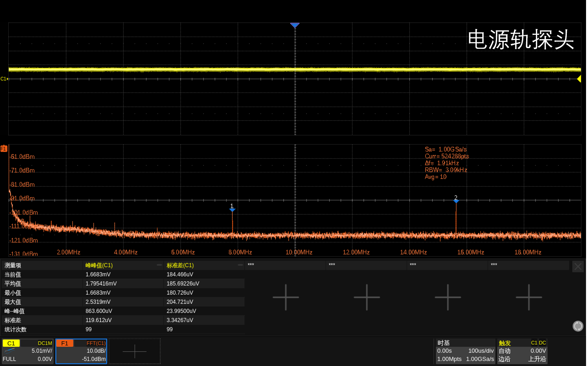Click the yellow trigger level arrow

pyautogui.click(x=579, y=79)
